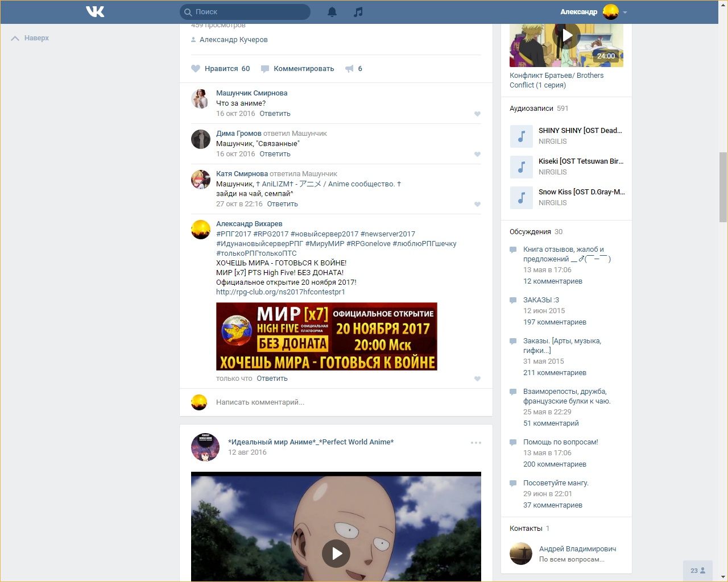Like Машунчик Смирнова's comment
Screen dimensions: 728x582
pyautogui.click(x=477, y=114)
